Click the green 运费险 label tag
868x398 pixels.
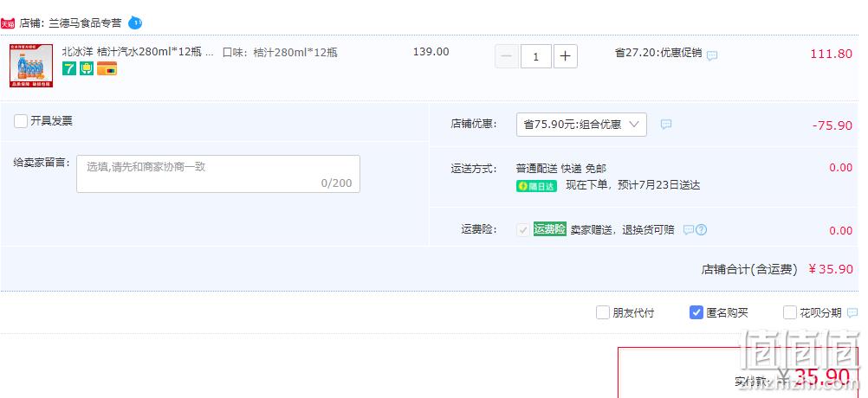click(550, 228)
